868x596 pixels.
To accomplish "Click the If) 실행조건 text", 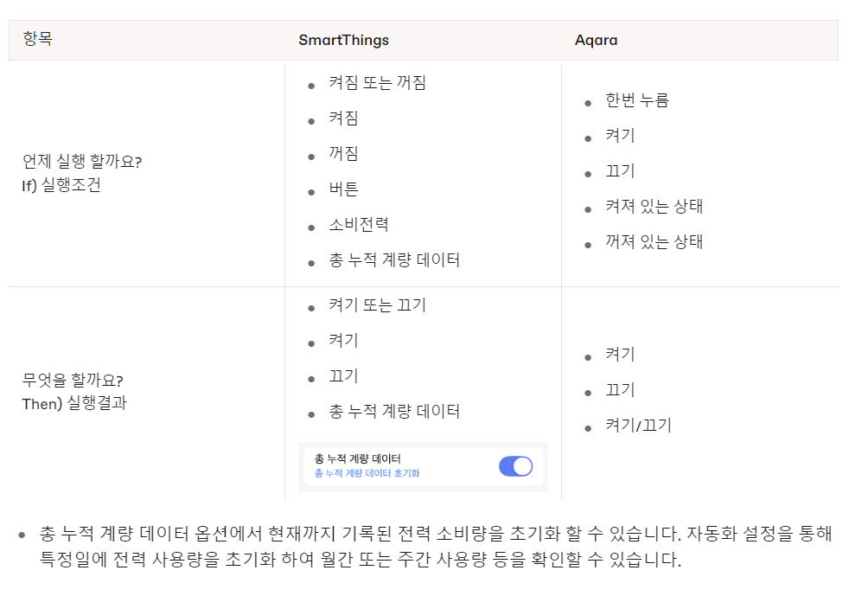I will [61, 185].
